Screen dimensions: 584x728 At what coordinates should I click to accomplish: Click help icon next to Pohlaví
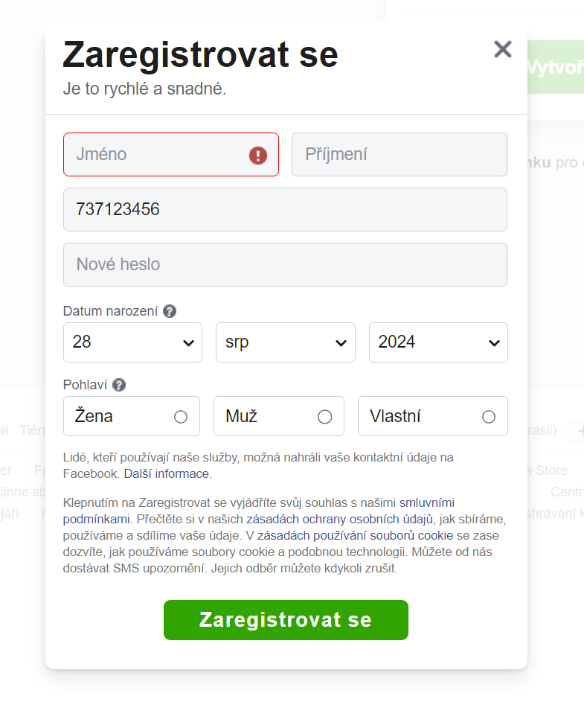click(x=119, y=385)
